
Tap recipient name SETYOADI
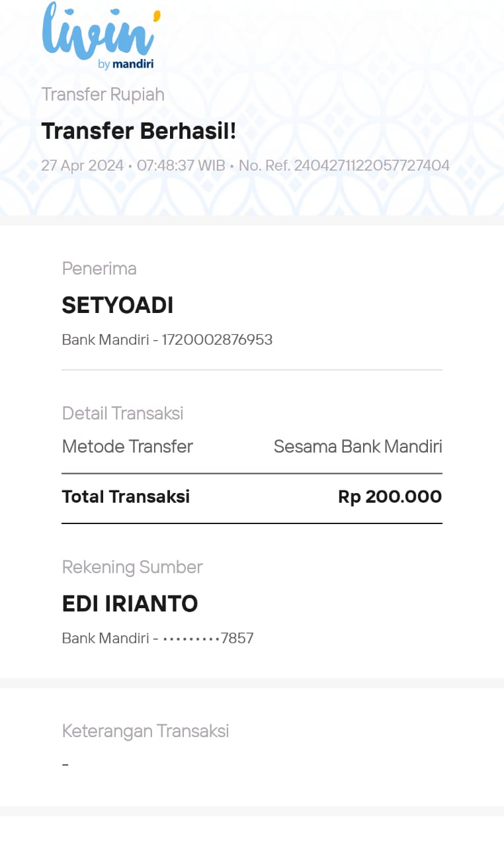point(117,305)
